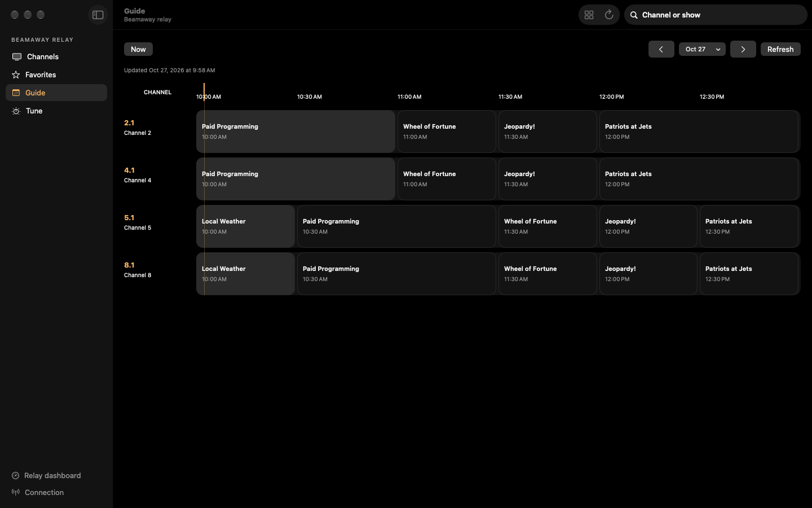Open Paid Programming on Channel 2

click(295, 132)
